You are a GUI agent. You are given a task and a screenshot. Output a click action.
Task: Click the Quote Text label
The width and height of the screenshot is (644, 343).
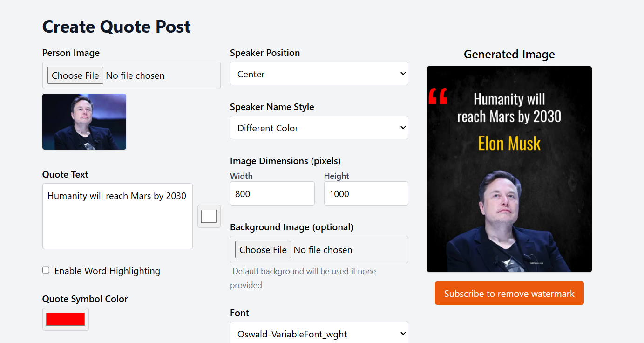pos(65,174)
